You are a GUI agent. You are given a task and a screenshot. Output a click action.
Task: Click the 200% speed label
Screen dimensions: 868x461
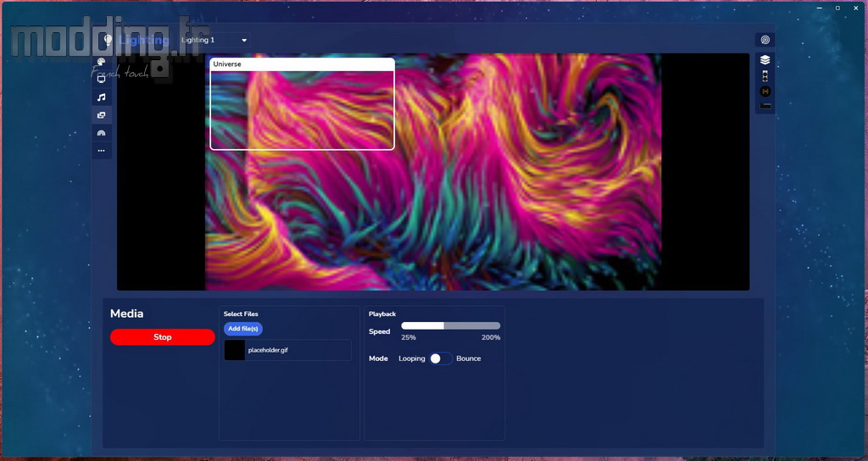tap(491, 337)
